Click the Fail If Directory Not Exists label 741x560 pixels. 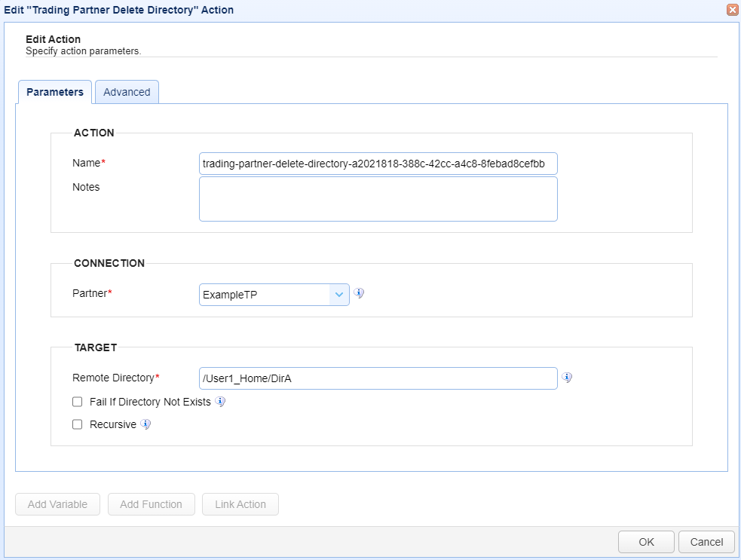click(x=150, y=402)
